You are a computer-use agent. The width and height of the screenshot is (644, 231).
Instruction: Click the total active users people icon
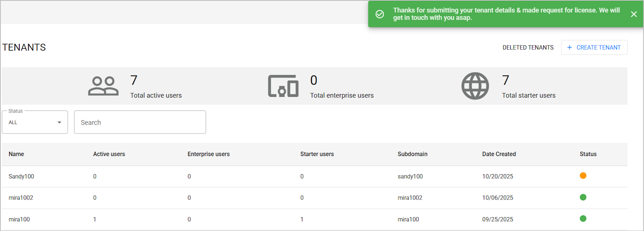click(x=103, y=86)
